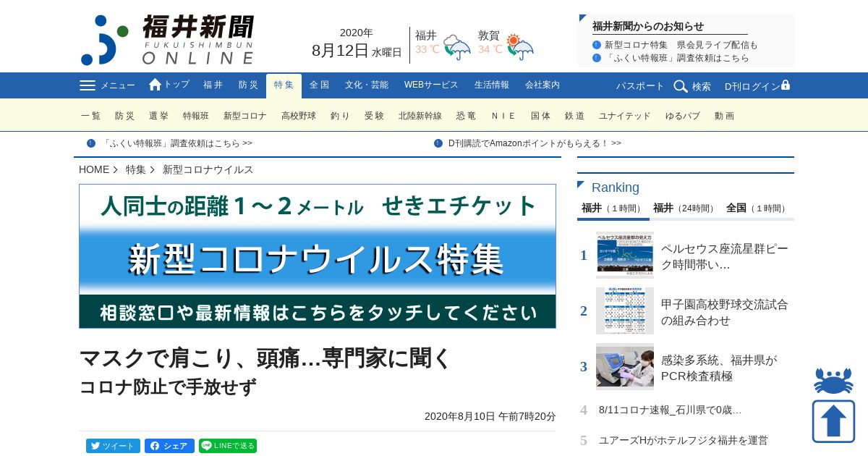The height and width of the screenshot is (456, 868).
Task: Select the 福井（24時間）ranking tab
Action: (x=685, y=208)
